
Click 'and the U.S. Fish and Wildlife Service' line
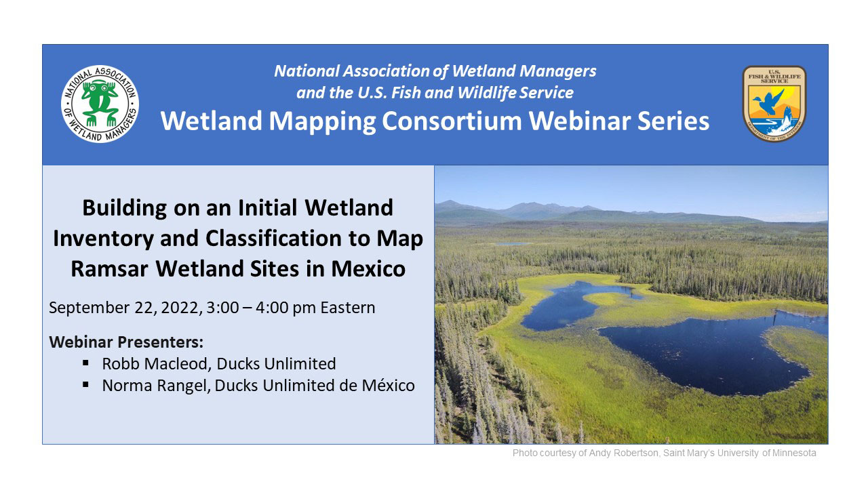point(435,92)
